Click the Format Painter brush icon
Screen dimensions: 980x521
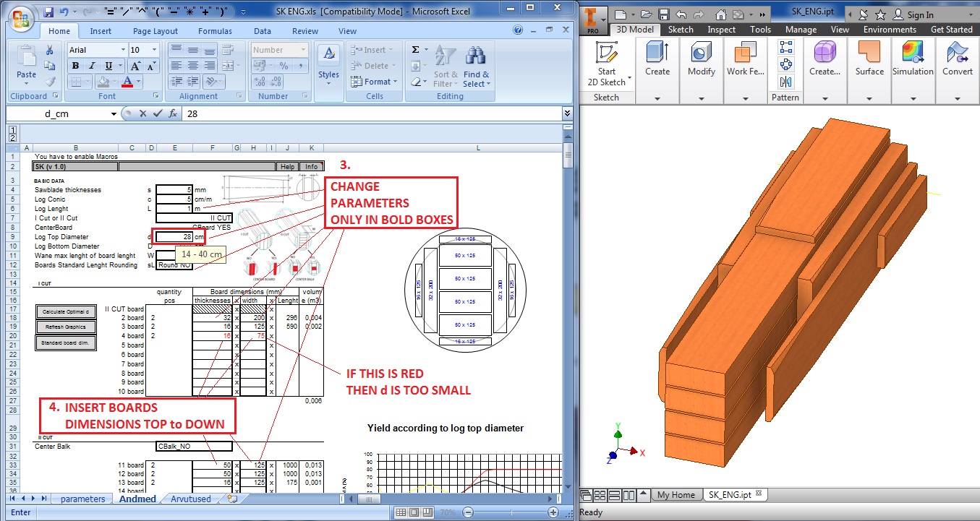click(x=50, y=82)
